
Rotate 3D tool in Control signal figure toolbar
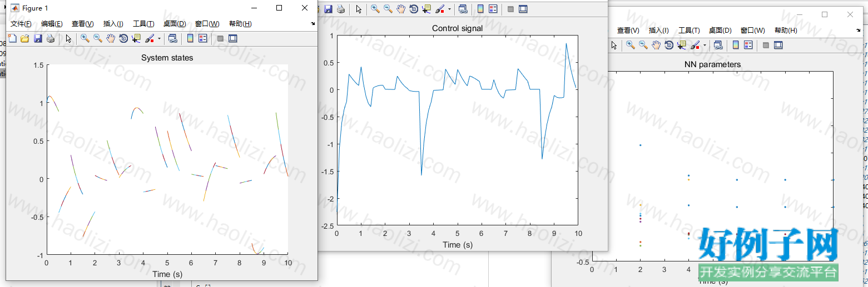(x=414, y=9)
